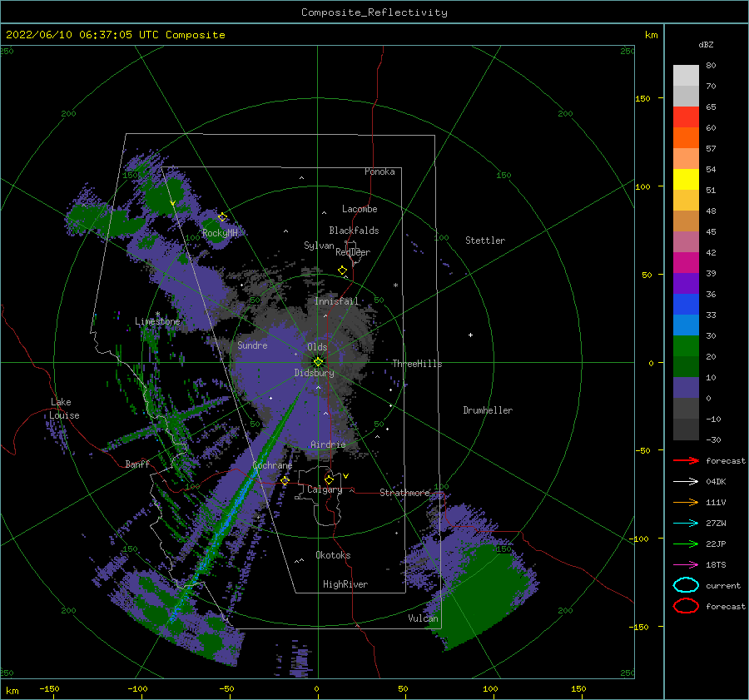Select the Okotoks label

click(333, 555)
